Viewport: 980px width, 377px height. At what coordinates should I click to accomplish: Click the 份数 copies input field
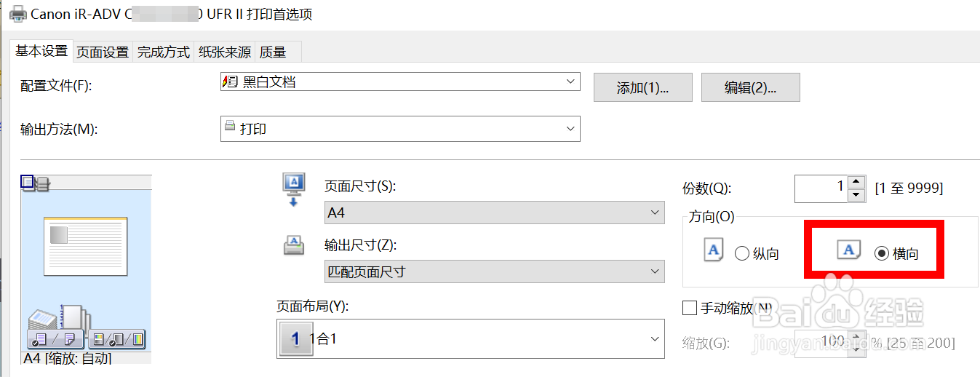[x=821, y=188]
